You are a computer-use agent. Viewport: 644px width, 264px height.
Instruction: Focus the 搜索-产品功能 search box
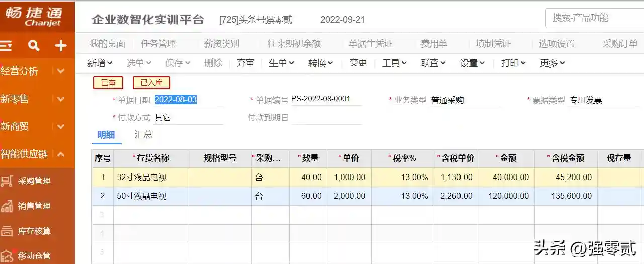click(593, 18)
